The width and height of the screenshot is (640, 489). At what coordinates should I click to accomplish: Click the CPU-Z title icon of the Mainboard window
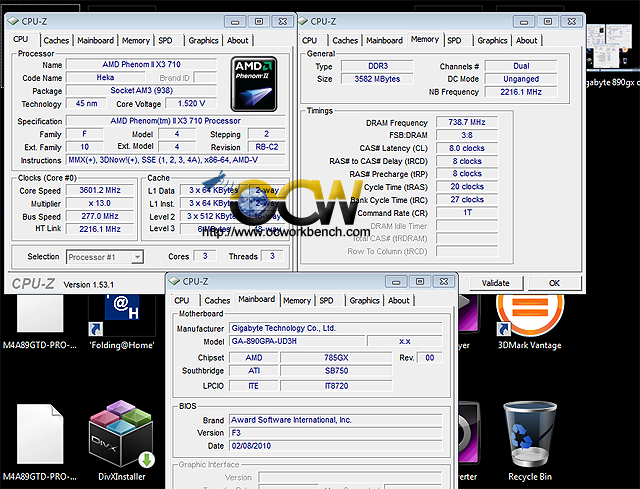pyautogui.click(x=175, y=281)
